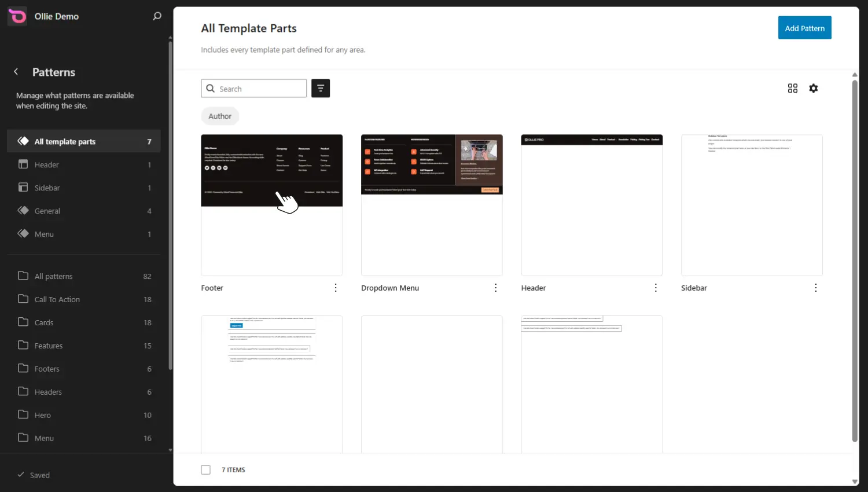Open the Footers patterns category

(84, 369)
